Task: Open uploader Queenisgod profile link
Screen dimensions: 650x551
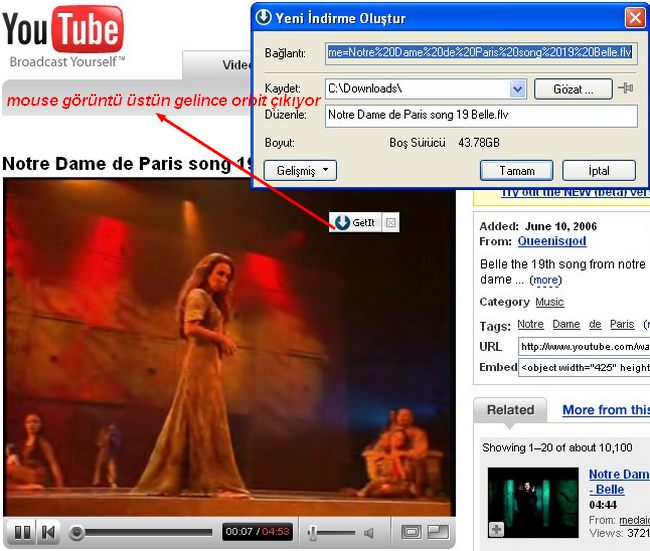Action: tap(552, 241)
